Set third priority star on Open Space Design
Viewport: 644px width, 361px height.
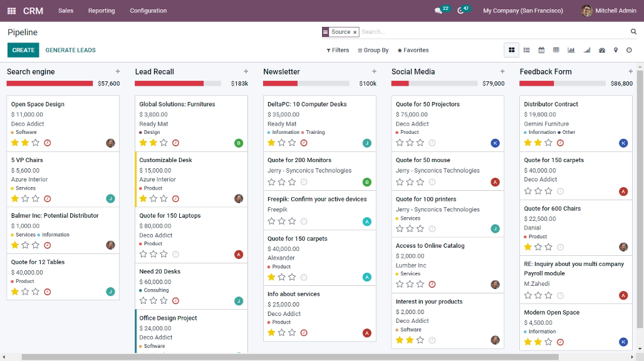click(x=36, y=143)
